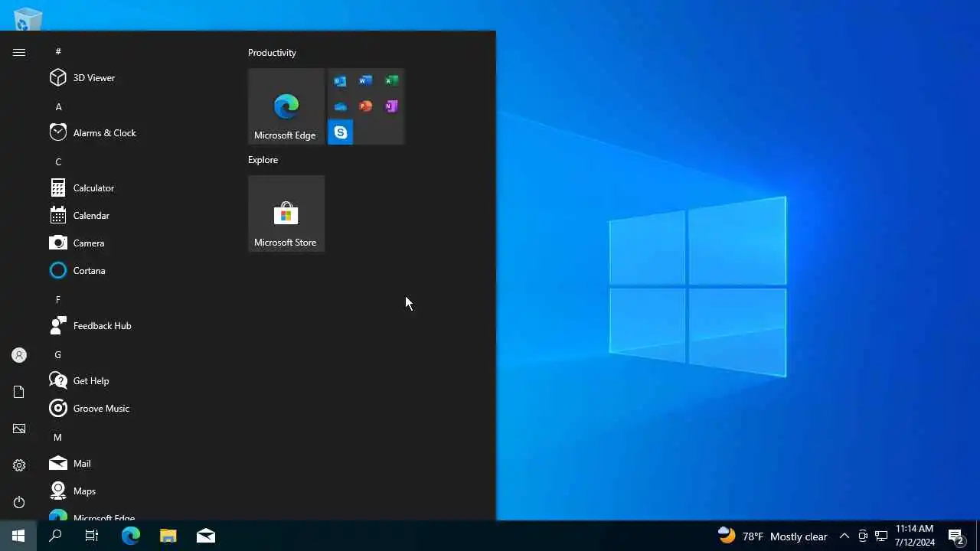Open File Explorer from the taskbar
Screen dimensions: 980x551
[168, 536]
